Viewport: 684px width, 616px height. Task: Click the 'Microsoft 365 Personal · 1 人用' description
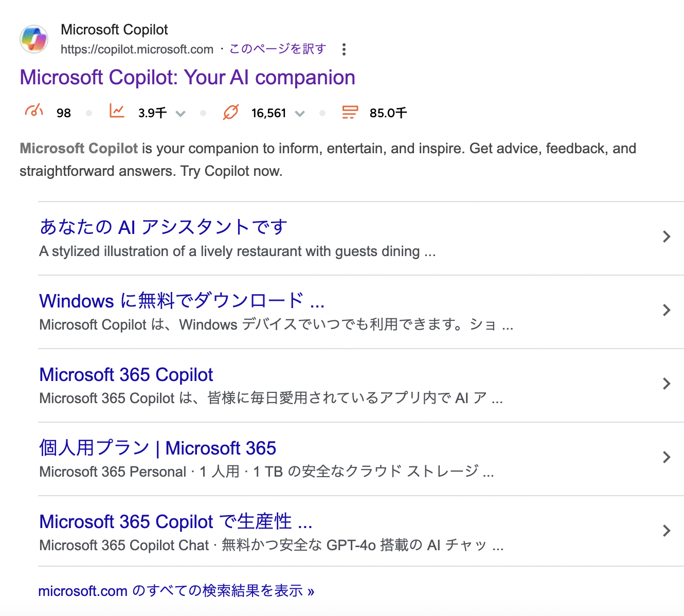tap(266, 472)
